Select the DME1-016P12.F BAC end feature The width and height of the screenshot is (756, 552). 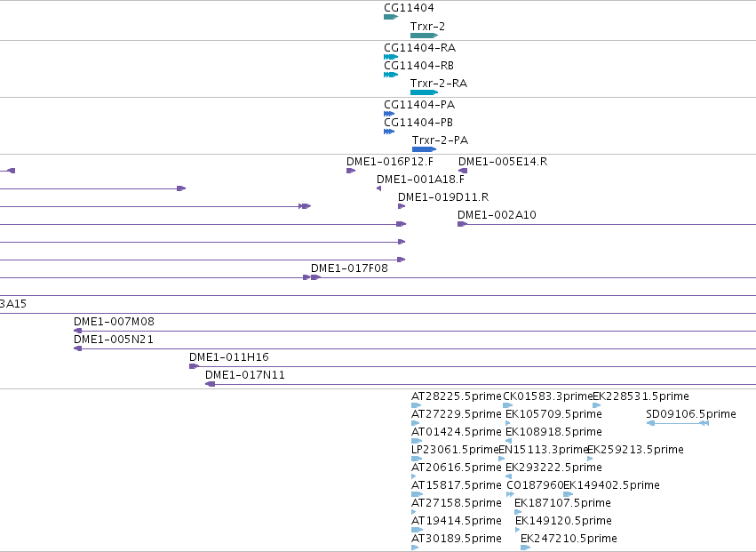351,171
